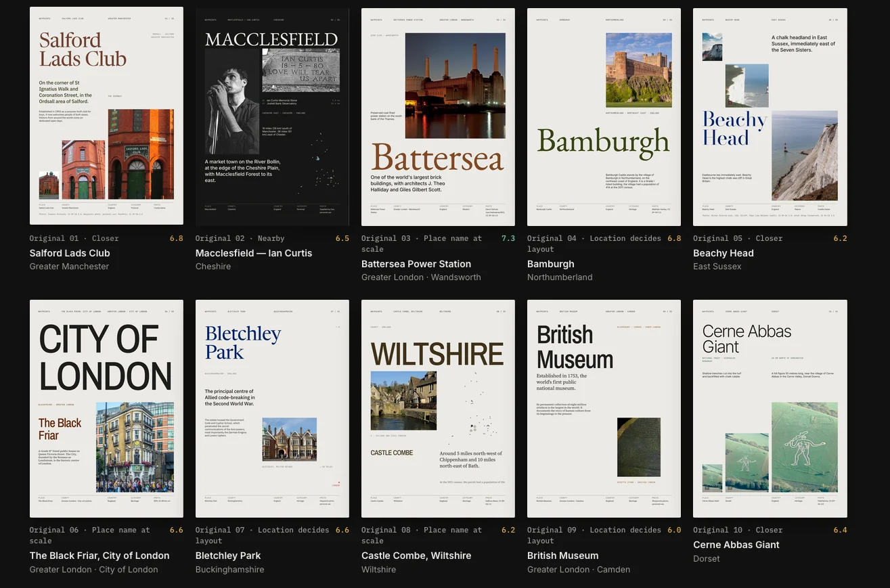The height and width of the screenshot is (588, 890).
Task: Click the 'Cerne Abbas Giant' title under its poster
Action: pyautogui.click(x=736, y=545)
